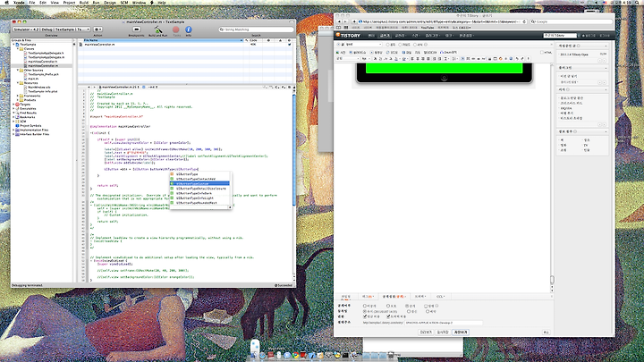Open the category dropdown above editor toolbar
The height and width of the screenshot is (362, 644).
(362, 45)
